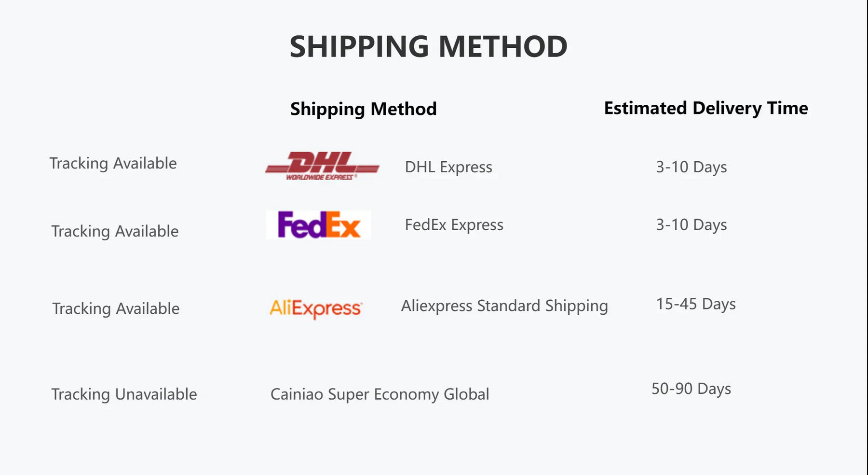This screenshot has width=868, height=475.
Task: Select the DHL Express label
Action: click(x=448, y=167)
